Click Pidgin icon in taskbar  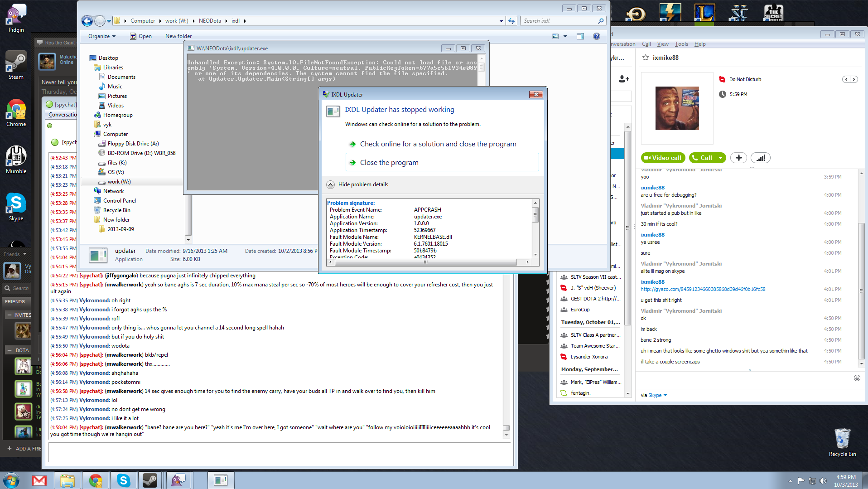pos(178,480)
